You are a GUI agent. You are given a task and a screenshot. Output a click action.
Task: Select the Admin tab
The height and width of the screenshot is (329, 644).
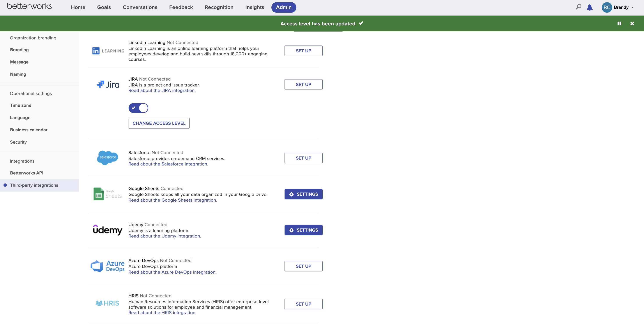(x=283, y=7)
